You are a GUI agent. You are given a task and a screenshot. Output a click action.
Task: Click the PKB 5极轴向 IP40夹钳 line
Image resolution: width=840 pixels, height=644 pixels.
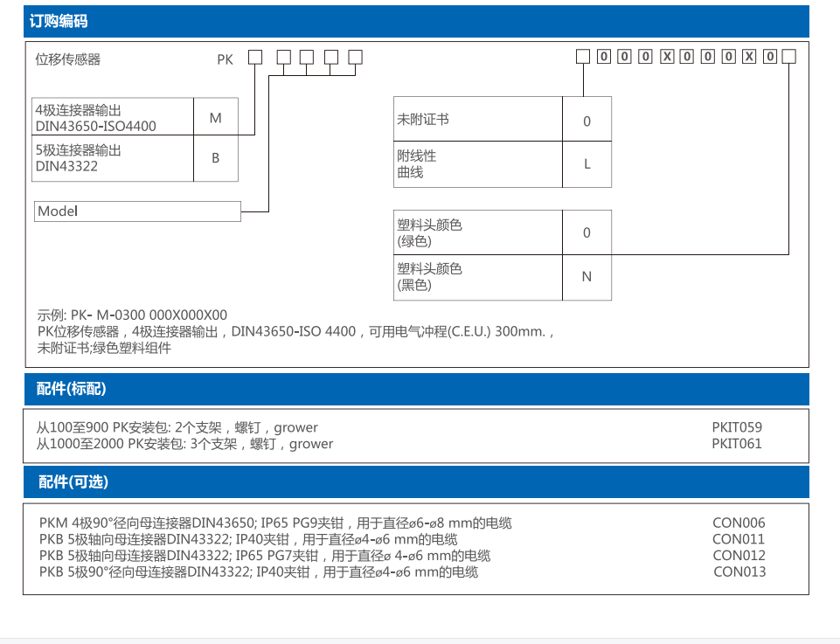tap(248, 539)
